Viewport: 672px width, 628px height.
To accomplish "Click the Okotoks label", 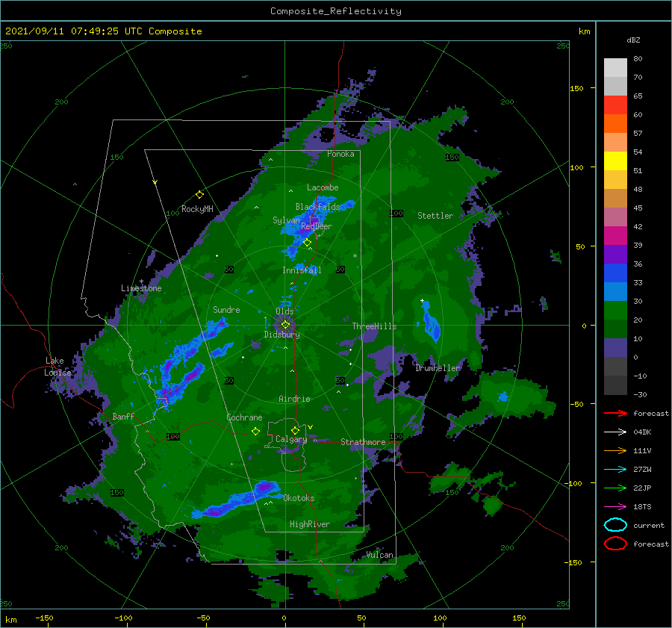I will (299, 498).
